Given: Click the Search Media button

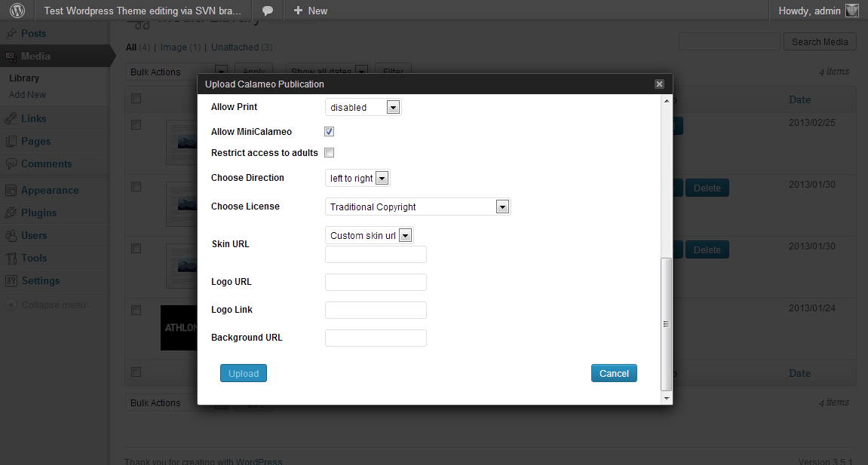Looking at the screenshot, I should click(820, 42).
